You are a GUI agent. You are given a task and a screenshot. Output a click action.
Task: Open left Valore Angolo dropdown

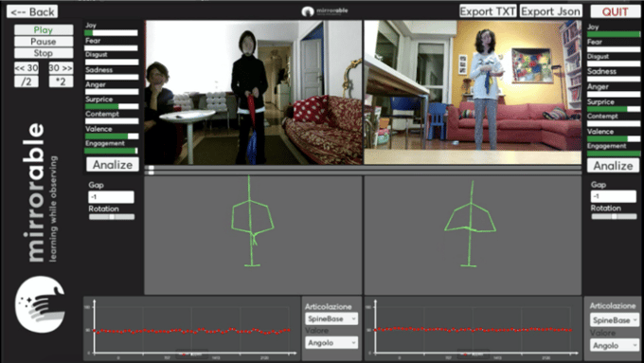click(x=331, y=342)
